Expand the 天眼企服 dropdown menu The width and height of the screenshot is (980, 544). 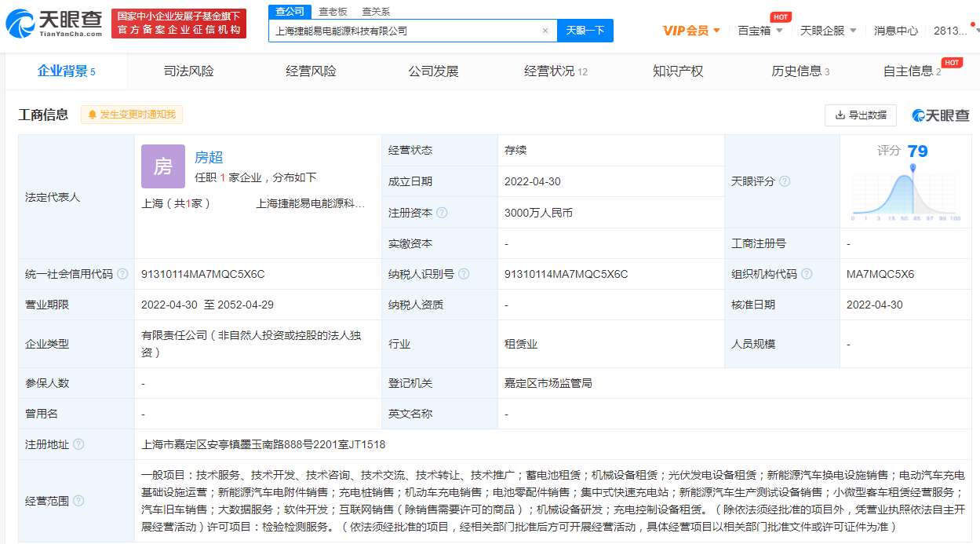click(828, 31)
